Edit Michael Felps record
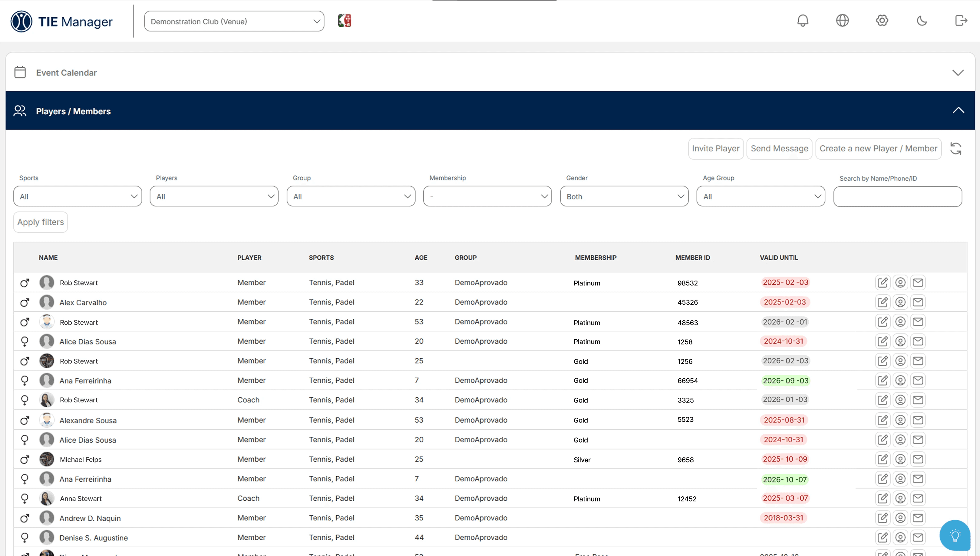Screen dimensions: 980x556 (883, 459)
